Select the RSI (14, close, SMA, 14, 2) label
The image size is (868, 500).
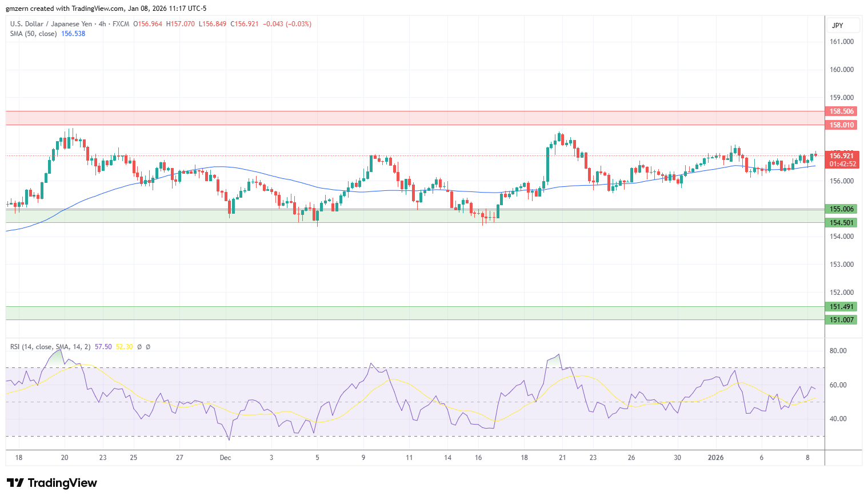[50, 347]
